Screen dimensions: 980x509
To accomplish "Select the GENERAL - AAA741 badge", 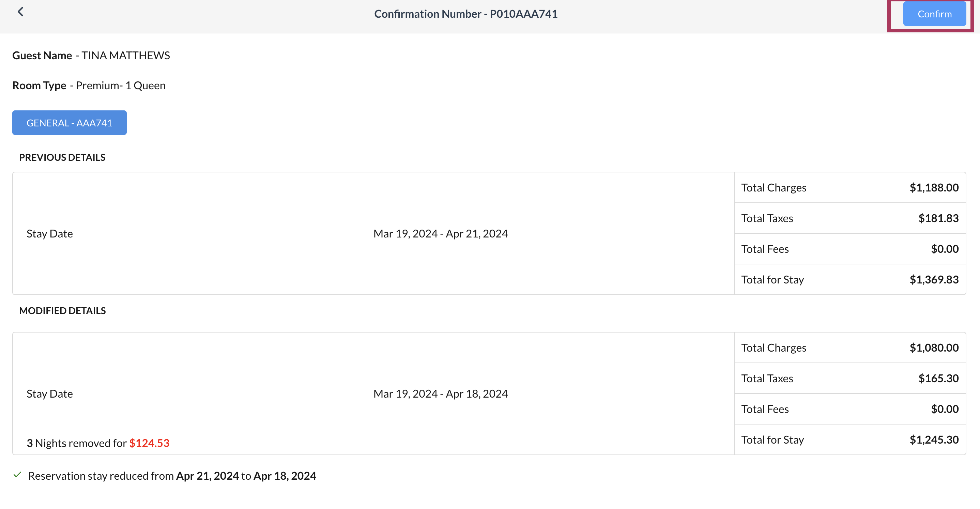I will [x=69, y=123].
